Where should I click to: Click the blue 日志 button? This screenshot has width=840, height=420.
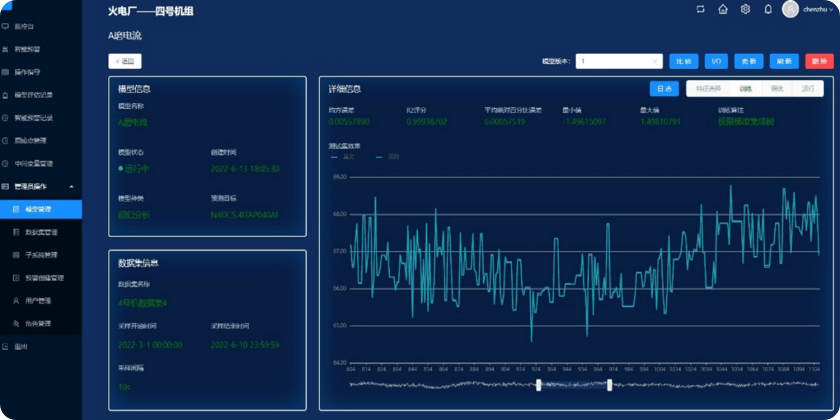664,89
